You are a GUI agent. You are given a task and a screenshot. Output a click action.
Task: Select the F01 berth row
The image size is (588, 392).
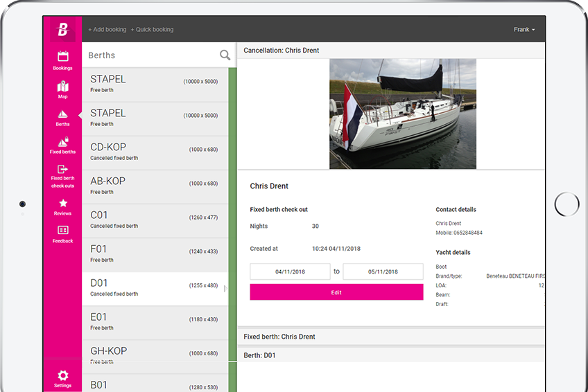coord(155,255)
